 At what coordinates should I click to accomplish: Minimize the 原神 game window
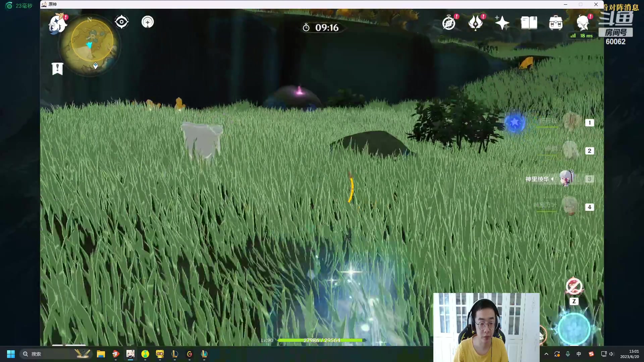click(x=566, y=4)
